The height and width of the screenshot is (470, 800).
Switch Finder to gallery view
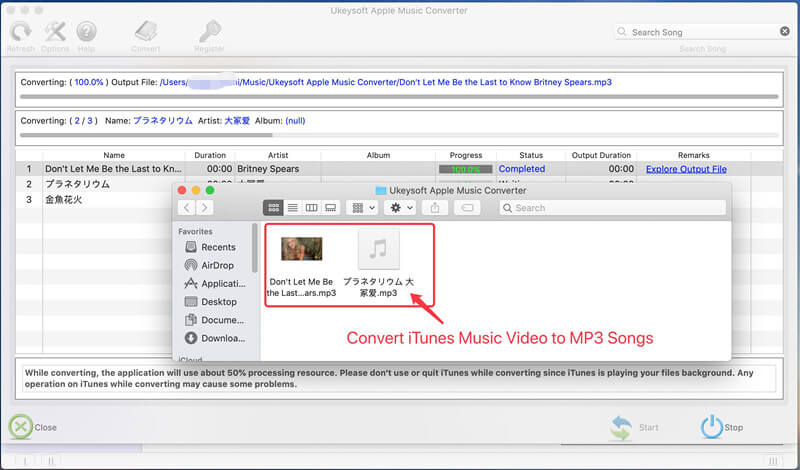331,208
